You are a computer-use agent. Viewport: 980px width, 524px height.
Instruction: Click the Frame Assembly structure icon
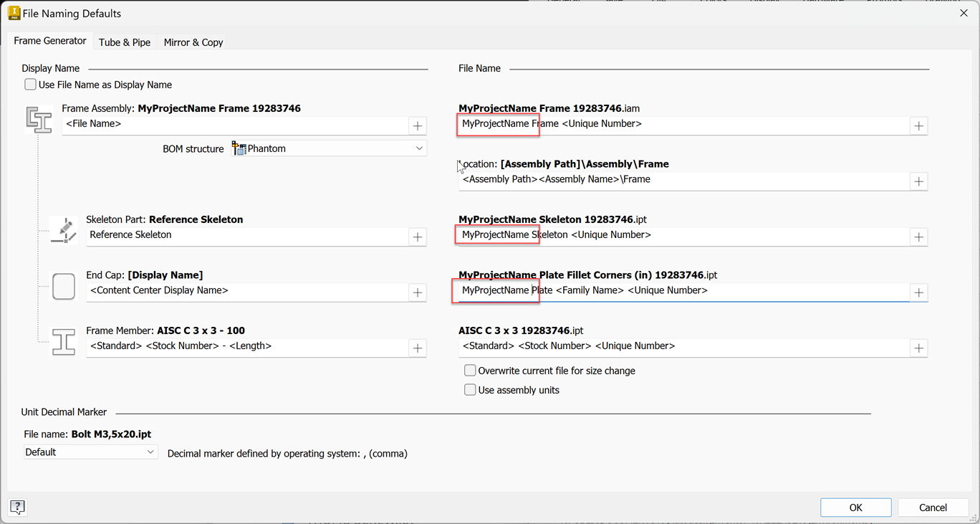pos(39,119)
